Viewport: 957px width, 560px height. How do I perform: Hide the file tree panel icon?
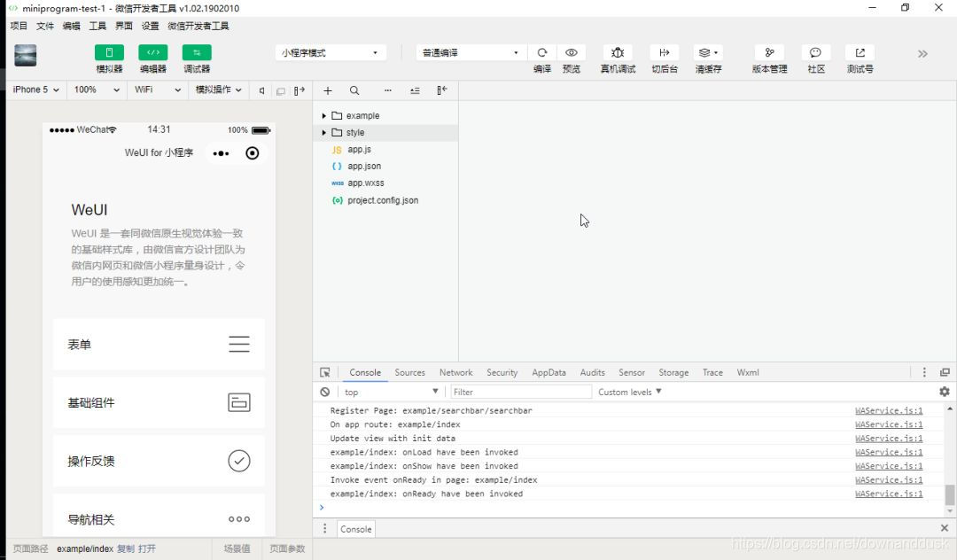click(442, 90)
